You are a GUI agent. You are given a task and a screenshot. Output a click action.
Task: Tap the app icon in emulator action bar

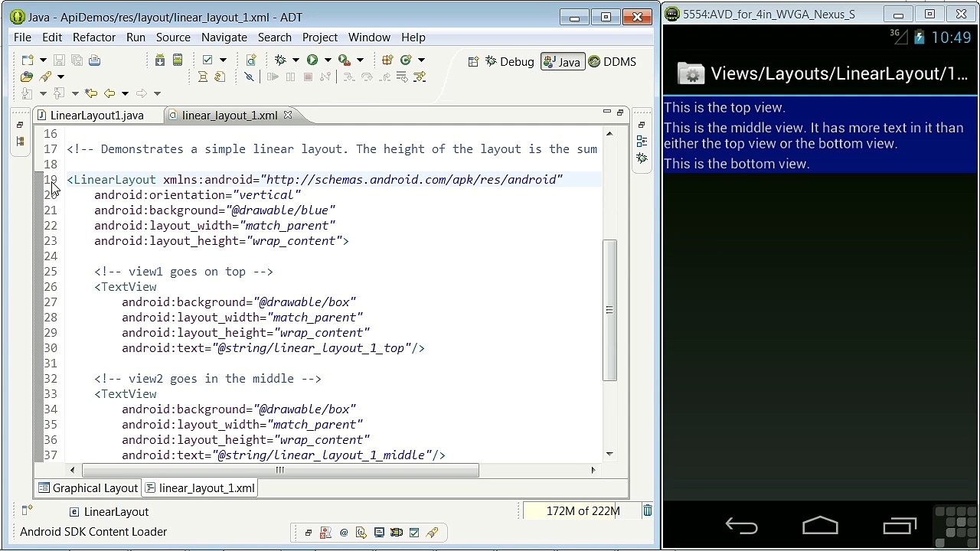pyautogui.click(x=691, y=73)
